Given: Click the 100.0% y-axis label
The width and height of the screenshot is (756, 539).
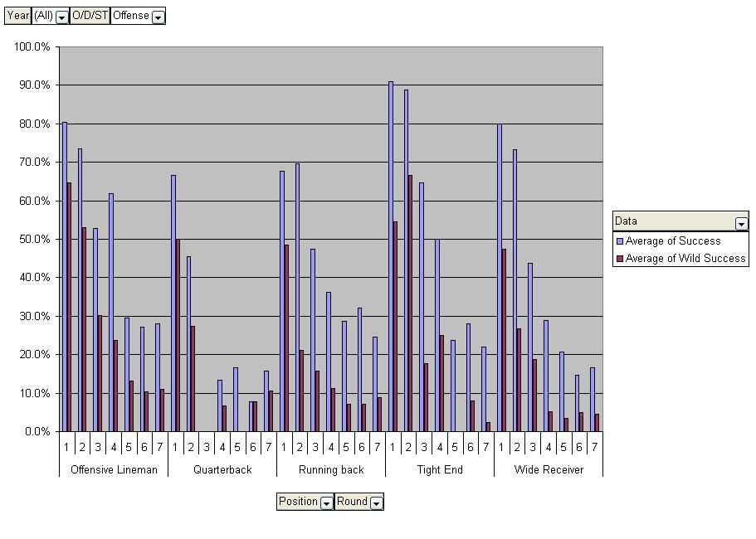Looking at the screenshot, I should click(32, 46).
